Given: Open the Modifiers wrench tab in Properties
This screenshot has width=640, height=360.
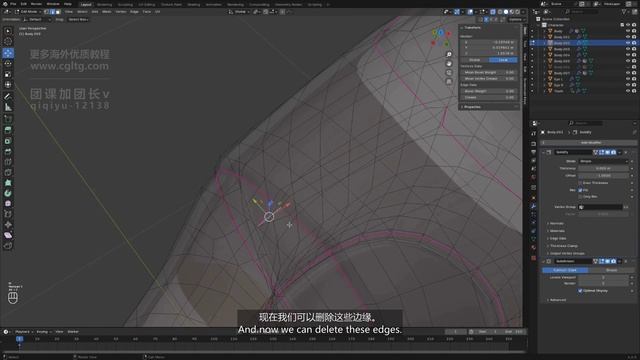Looking at the screenshot, I should click(x=533, y=207).
